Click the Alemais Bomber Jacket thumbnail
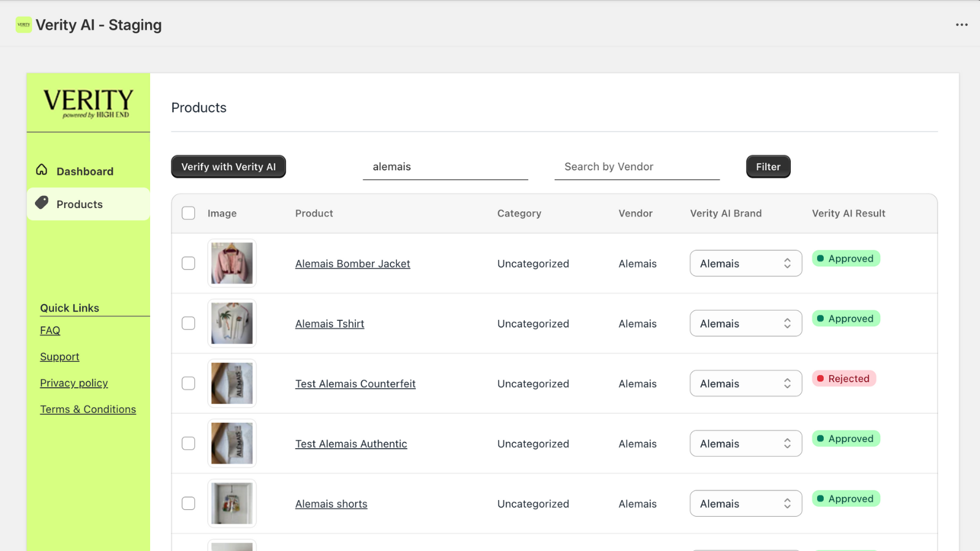 tap(232, 263)
